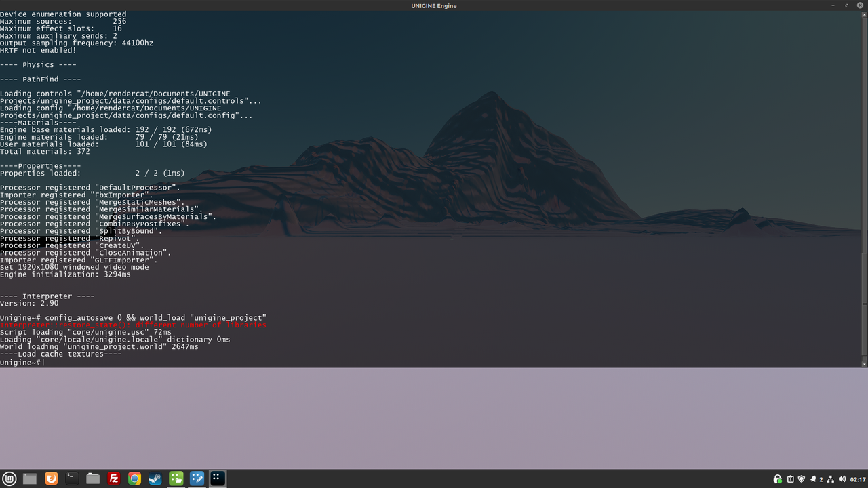868x488 pixels.
Task: Click the 'Set 1920x1080 windowed video mode' line
Action: pos(75,267)
